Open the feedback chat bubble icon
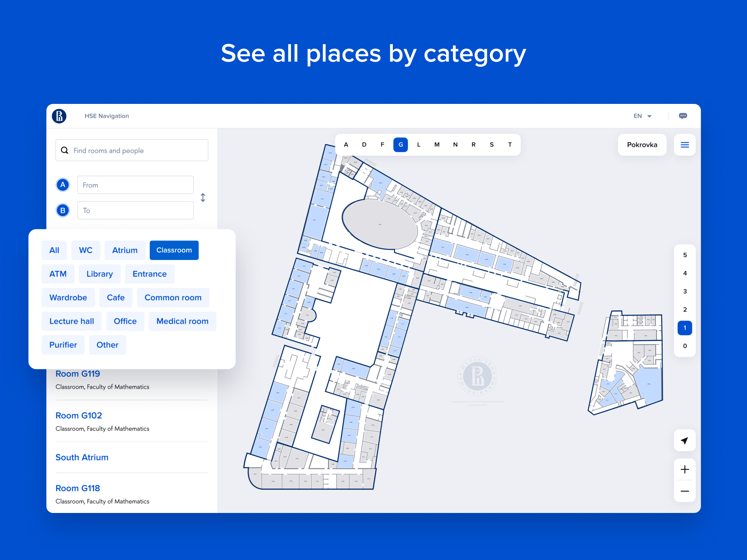Image resolution: width=747 pixels, height=560 pixels. pyautogui.click(x=683, y=116)
